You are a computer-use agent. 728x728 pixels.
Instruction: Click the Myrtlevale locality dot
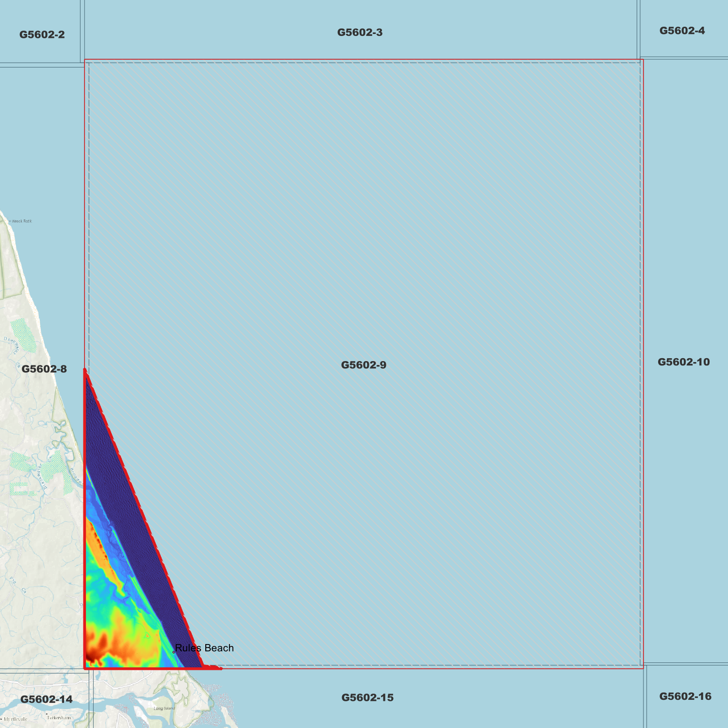pos(2,718)
